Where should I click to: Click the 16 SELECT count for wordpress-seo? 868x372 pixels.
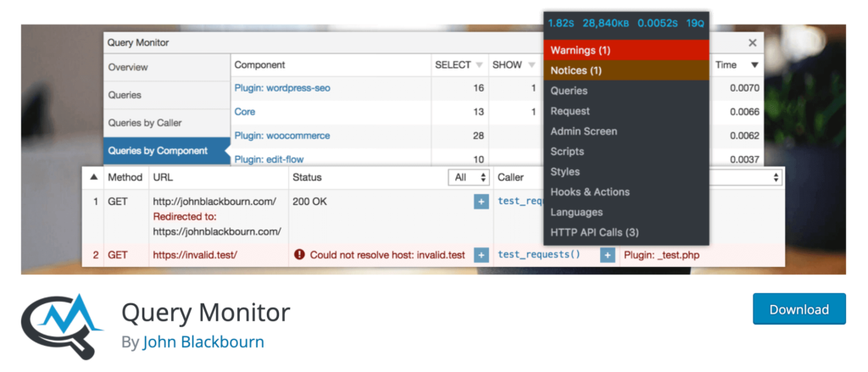click(479, 88)
